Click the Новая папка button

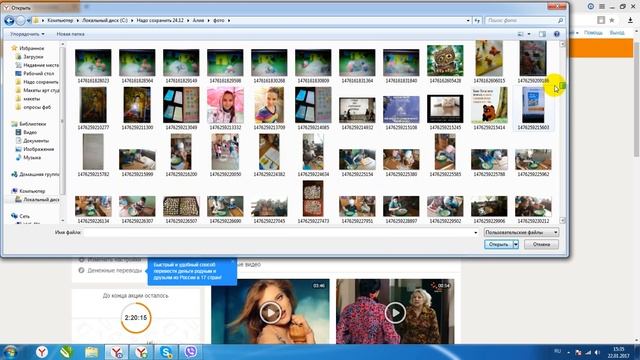point(71,34)
